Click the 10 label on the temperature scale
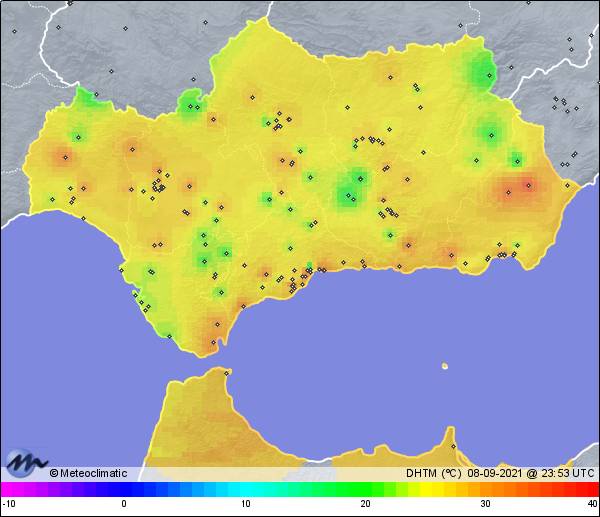Viewport: 600px width, 517px height. (246, 504)
